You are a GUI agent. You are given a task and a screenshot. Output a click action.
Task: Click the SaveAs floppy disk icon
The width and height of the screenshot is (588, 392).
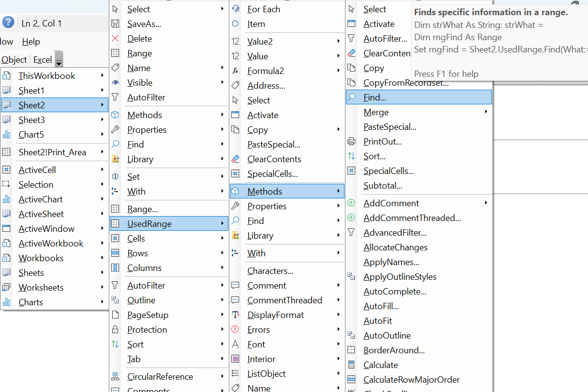pyautogui.click(x=115, y=24)
